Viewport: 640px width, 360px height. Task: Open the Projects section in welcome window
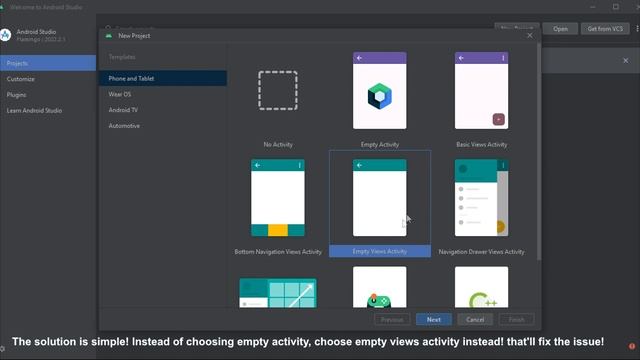tap(48, 63)
